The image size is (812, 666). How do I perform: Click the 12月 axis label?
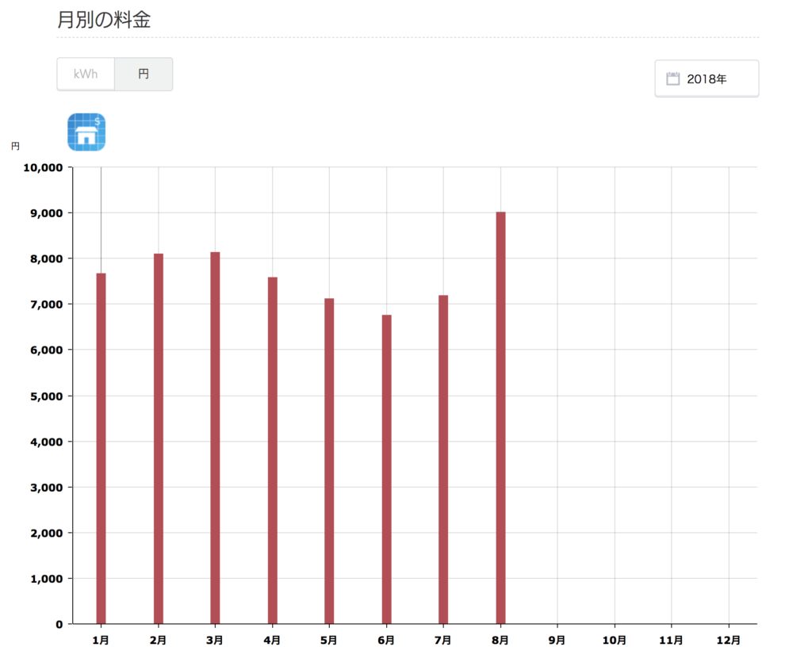(728, 639)
